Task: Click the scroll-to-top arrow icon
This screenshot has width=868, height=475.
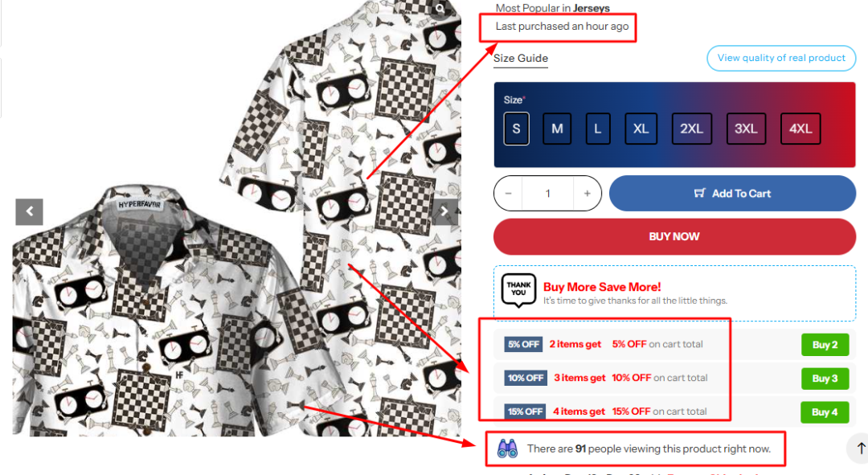Action: click(860, 448)
